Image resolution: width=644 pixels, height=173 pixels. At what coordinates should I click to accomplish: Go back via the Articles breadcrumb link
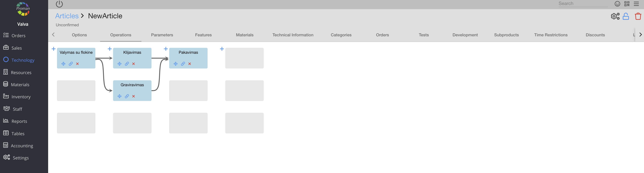pyautogui.click(x=67, y=16)
